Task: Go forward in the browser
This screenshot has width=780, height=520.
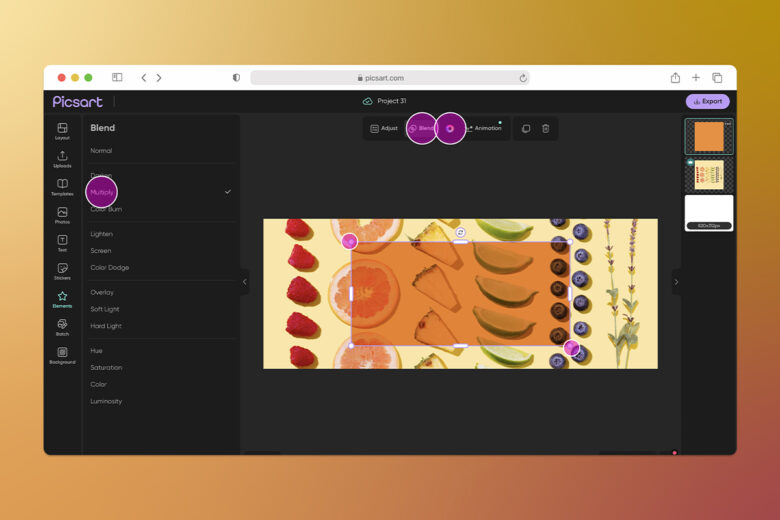Action: (x=159, y=78)
